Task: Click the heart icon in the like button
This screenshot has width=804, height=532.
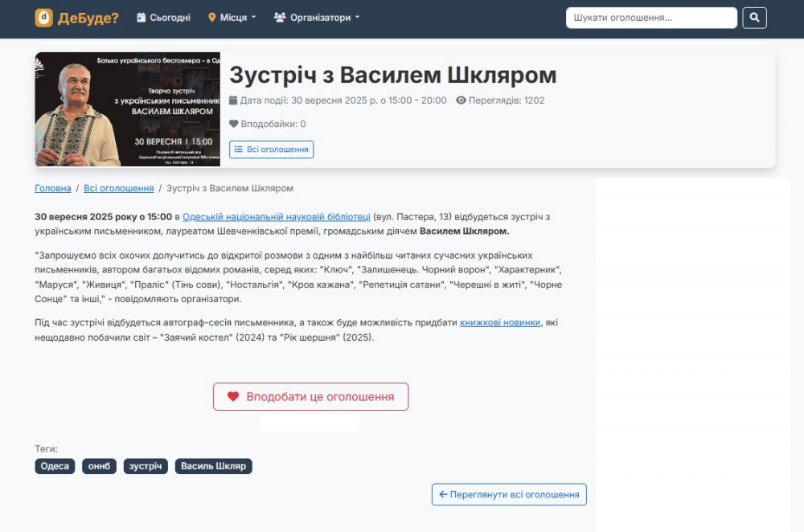Action: (x=233, y=397)
